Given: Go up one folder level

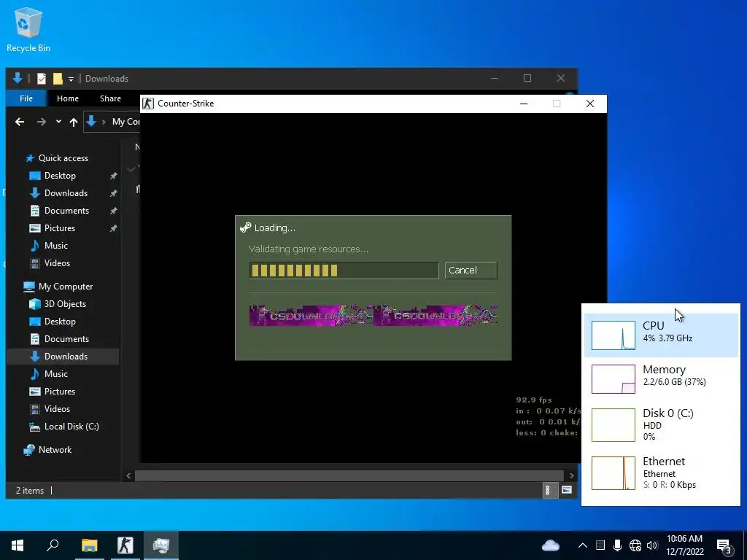Looking at the screenshot, I should click(x=74, y=122).
